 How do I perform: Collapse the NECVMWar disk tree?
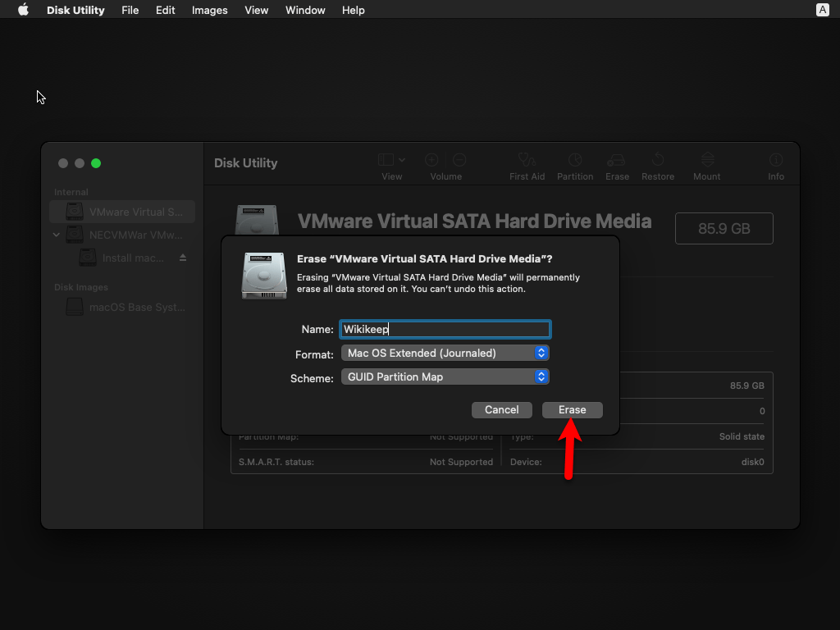[x=57, y=235]
